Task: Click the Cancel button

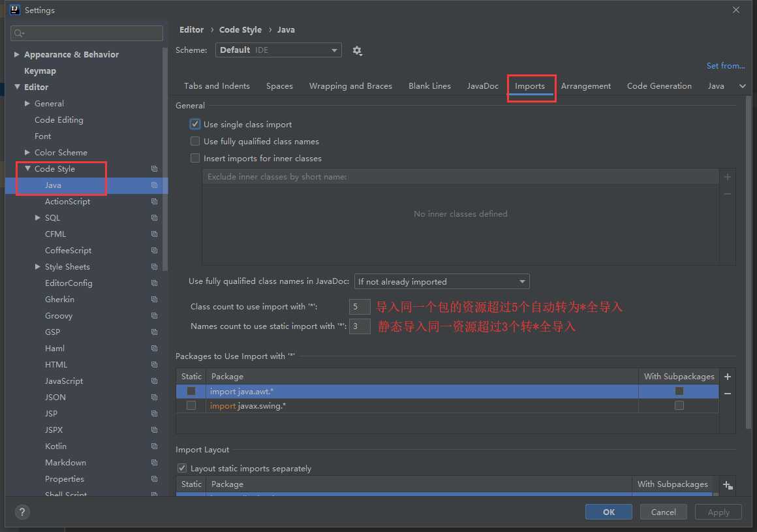Action: [x=663, y=512]
